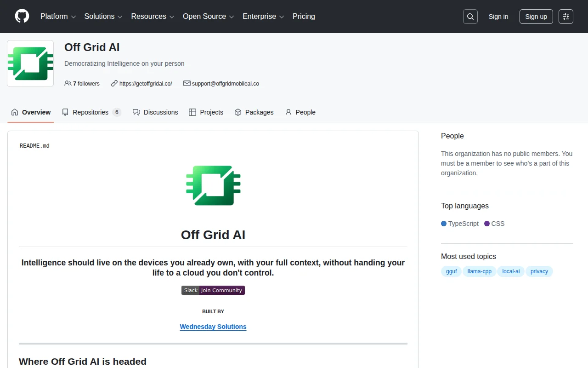Viewport: 588px width, 368px height.
Task: Open the search magnifier icon
Action: [470, 17]
